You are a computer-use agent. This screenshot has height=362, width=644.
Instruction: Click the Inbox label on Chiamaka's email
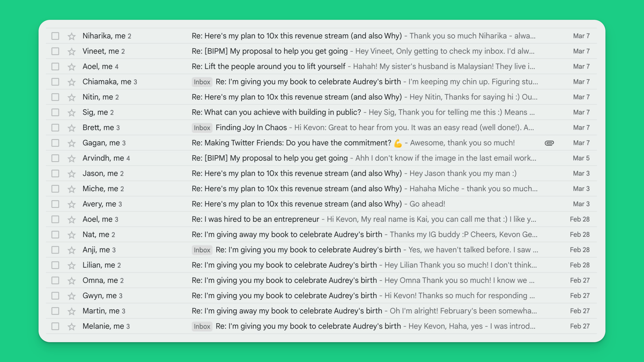[x=202, y=82]
